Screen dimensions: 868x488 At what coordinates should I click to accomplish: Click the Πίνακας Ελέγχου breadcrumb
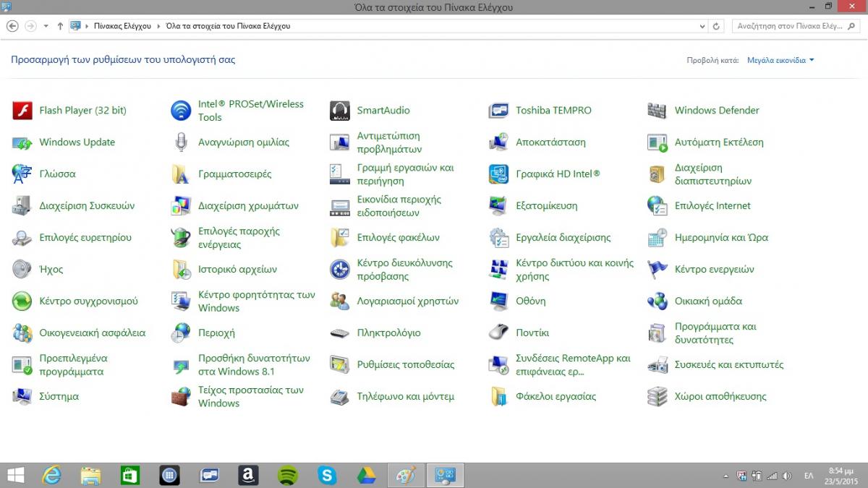point(123,26)
